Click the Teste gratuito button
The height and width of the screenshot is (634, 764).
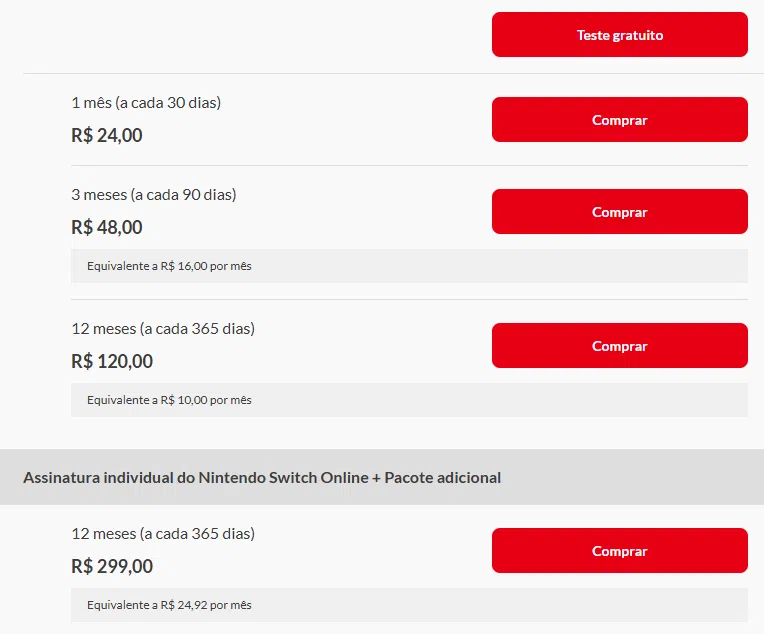pos(619,35)
